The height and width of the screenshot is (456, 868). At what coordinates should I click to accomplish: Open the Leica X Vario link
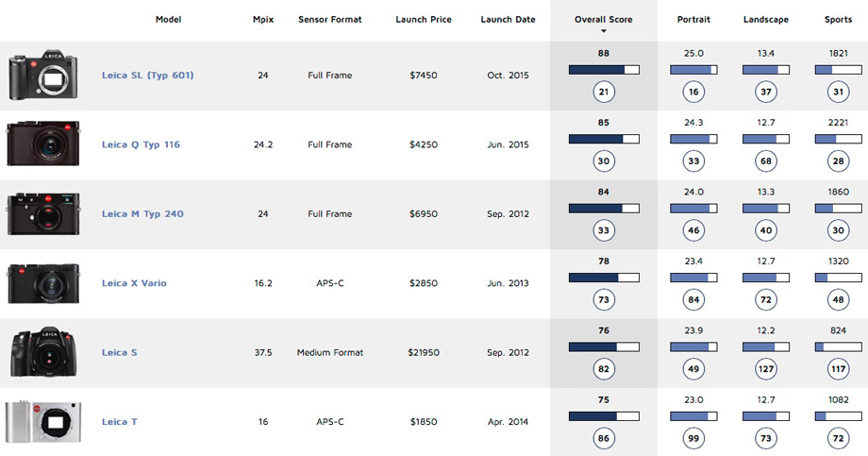(134, 283)
